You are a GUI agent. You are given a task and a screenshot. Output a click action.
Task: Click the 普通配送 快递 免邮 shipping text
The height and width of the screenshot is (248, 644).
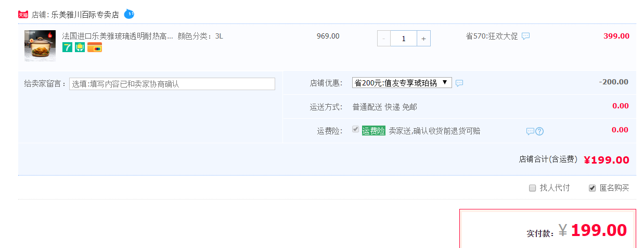coord(385,107)
